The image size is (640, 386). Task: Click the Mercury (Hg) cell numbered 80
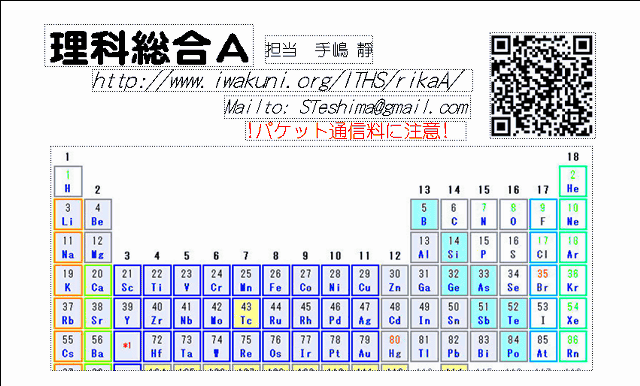(x=395, y=346)
